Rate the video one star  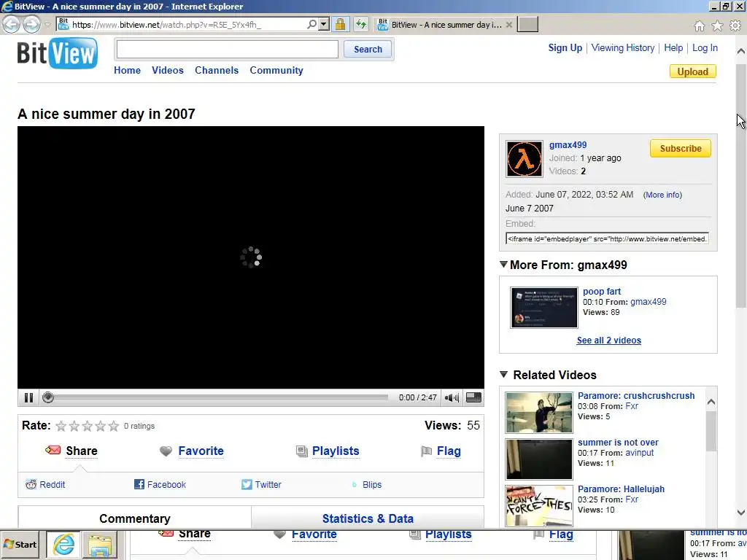coord(61,426)
